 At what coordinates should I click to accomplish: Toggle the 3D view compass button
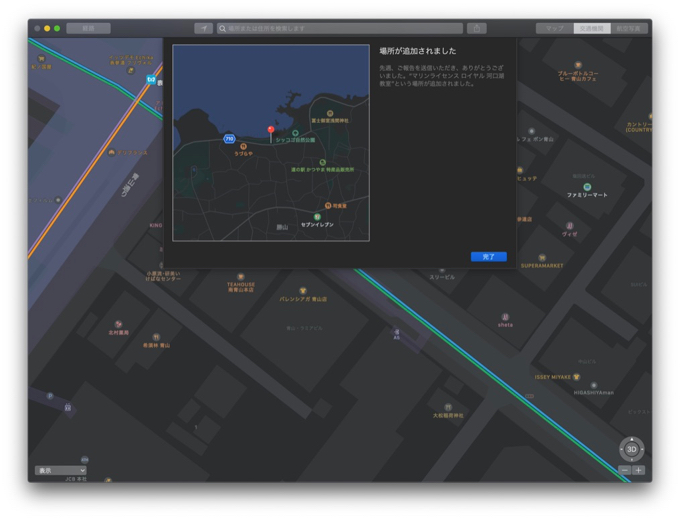pos(631,449)
